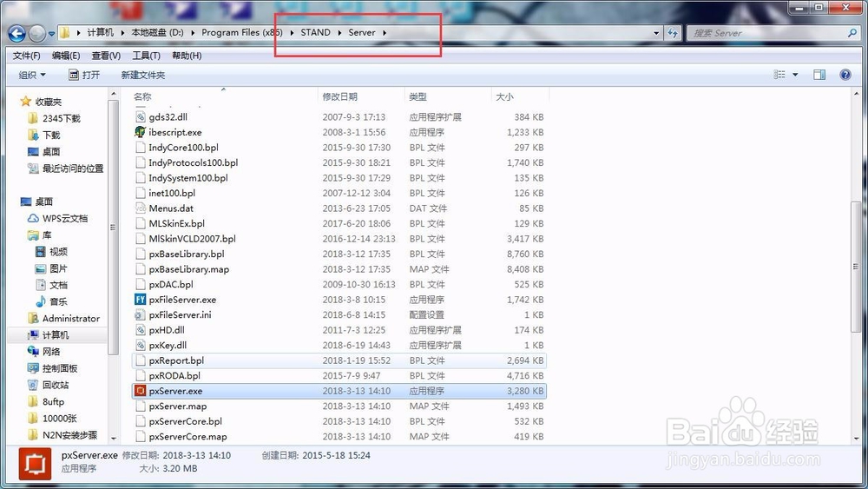Click STAND in the address breadcrumb
This screenshot has height=489, width=868.
[x=316, y=33]
